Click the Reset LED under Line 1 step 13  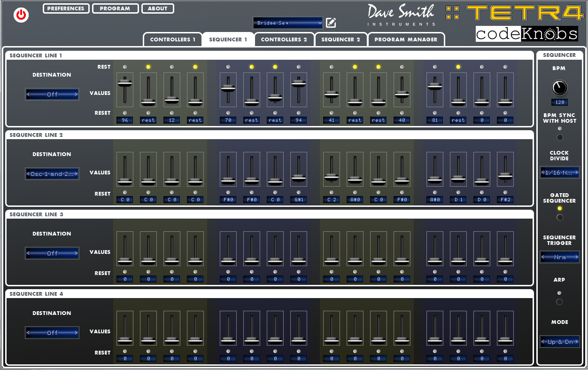(435, 113)
